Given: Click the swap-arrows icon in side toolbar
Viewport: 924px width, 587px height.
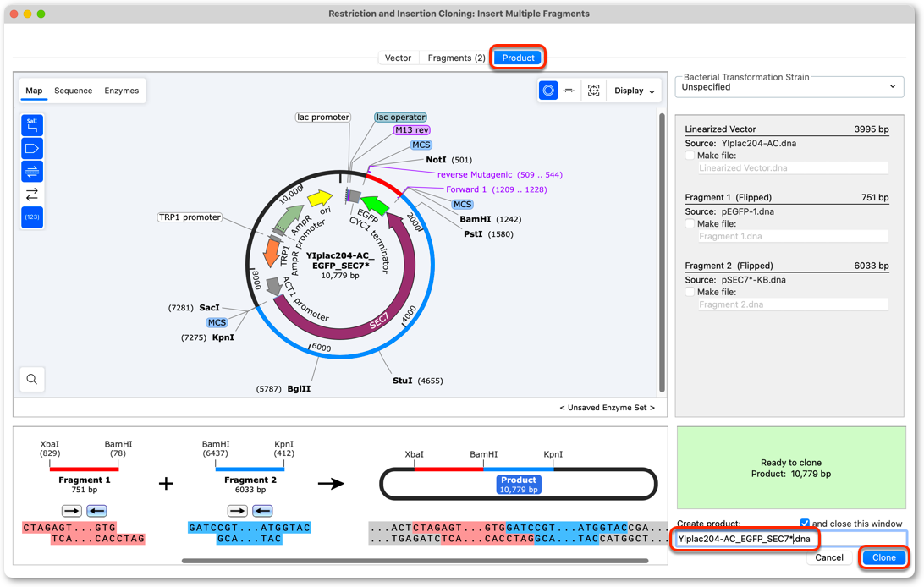Looking at the screenshot, I should pyautogui.click(x=32, y=194).
